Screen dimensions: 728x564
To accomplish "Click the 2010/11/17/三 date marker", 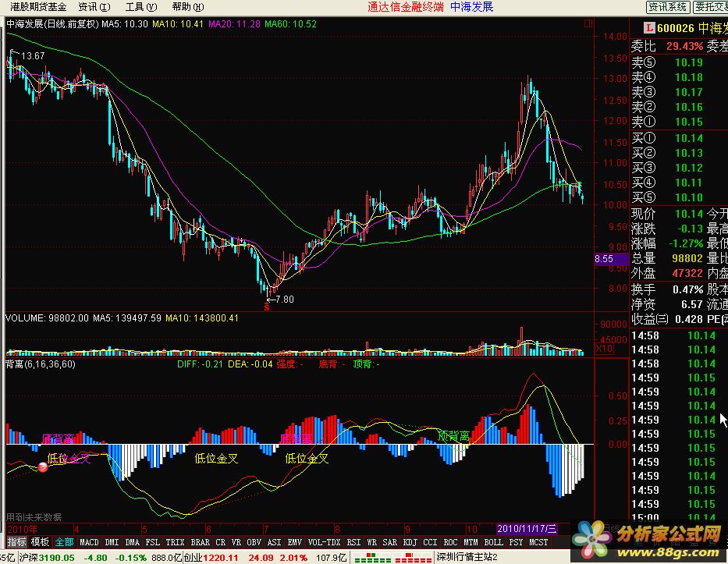I will point(527,529).
